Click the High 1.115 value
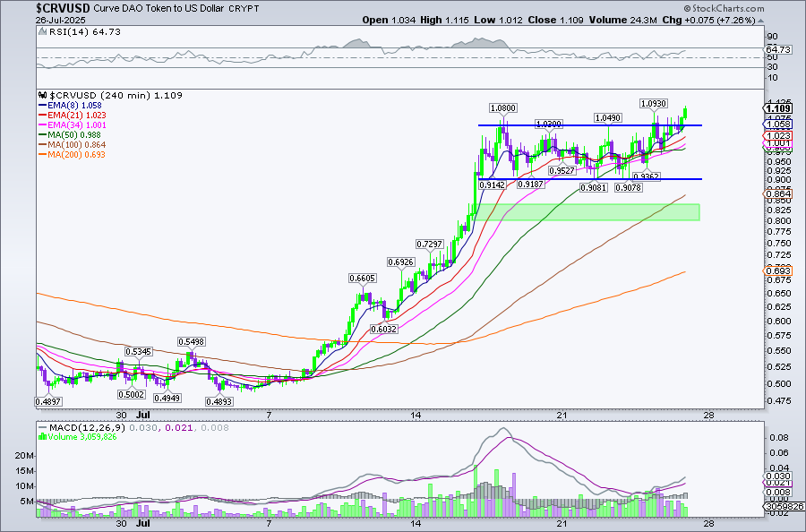This screenshot has height=532, width=806. pyautogui.click(x=444, y=20)
